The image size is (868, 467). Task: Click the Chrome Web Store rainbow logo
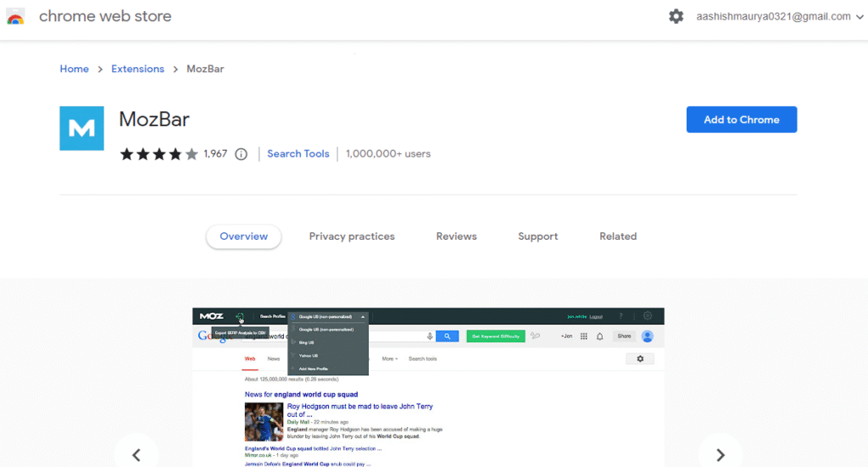pyautogui.click(x=15, y=17)
